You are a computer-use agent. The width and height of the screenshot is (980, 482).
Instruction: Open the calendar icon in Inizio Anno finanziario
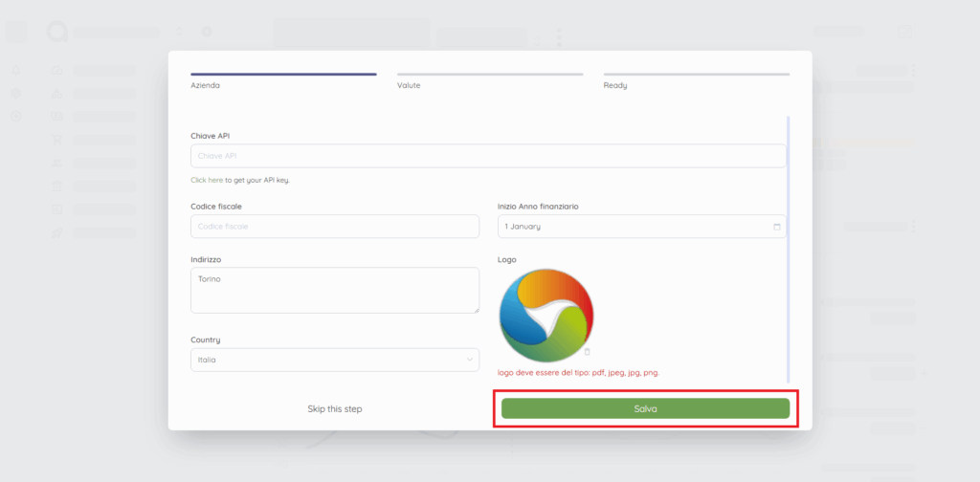tap(776, 227)
